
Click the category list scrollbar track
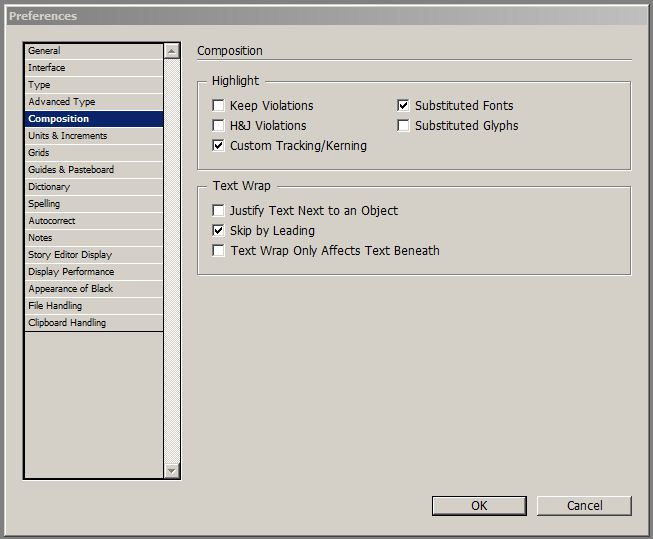click(172, 261)
